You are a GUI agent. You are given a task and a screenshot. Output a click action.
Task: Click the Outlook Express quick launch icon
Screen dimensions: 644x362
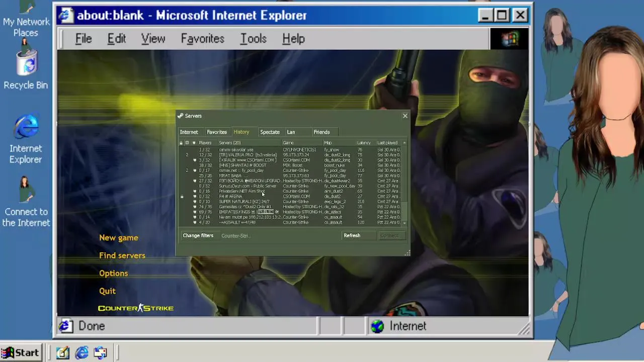click(100, 353)
